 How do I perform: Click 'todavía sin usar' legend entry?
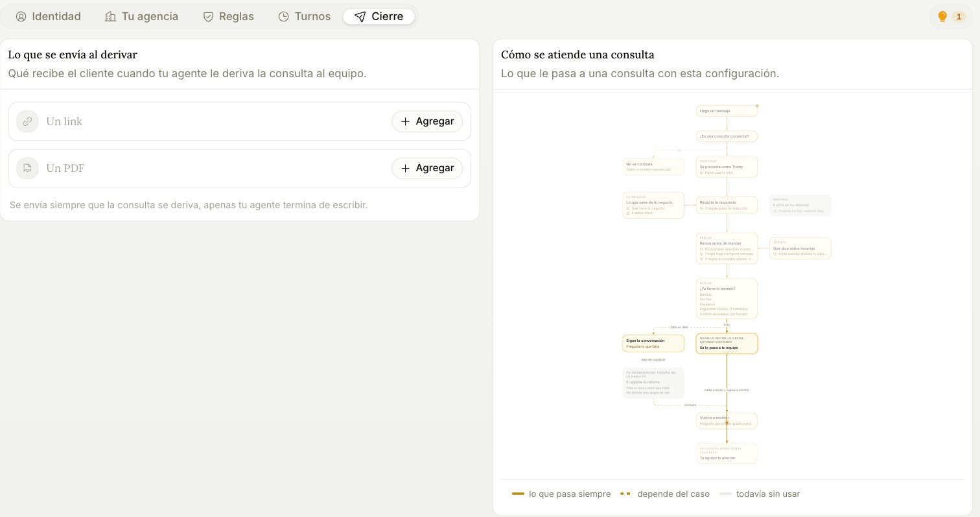(x=760, y=494)
